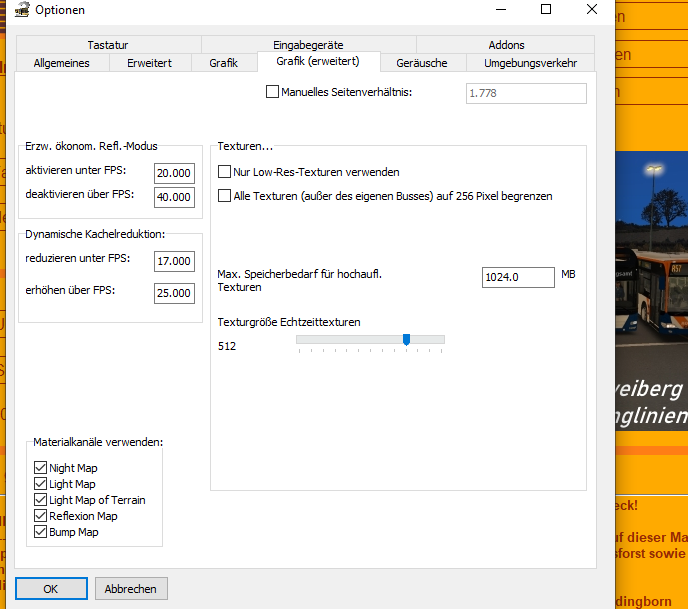Click the Texturgröße Echtzeittexturen slider handle

coord(406,341)
